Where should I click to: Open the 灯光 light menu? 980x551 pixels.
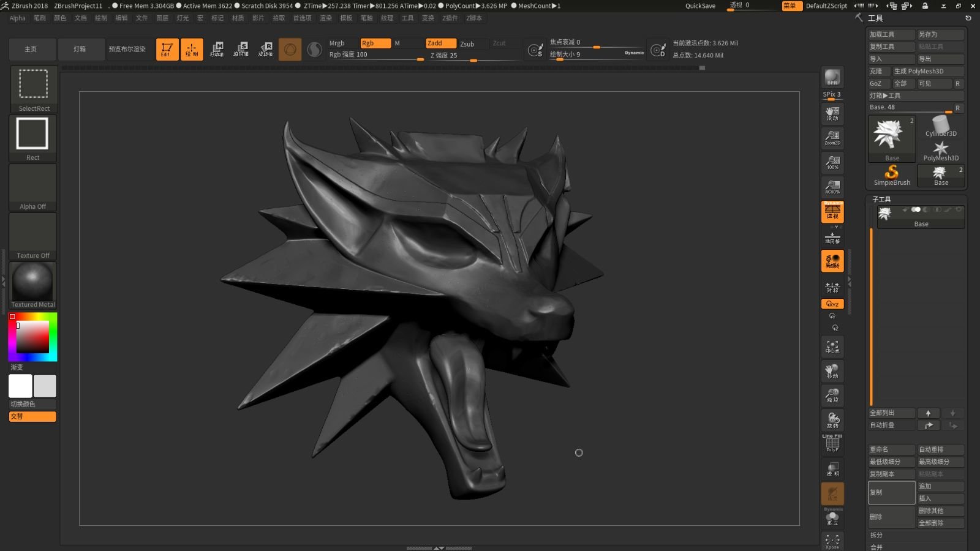pyautogui.click(x=183, y=18)
